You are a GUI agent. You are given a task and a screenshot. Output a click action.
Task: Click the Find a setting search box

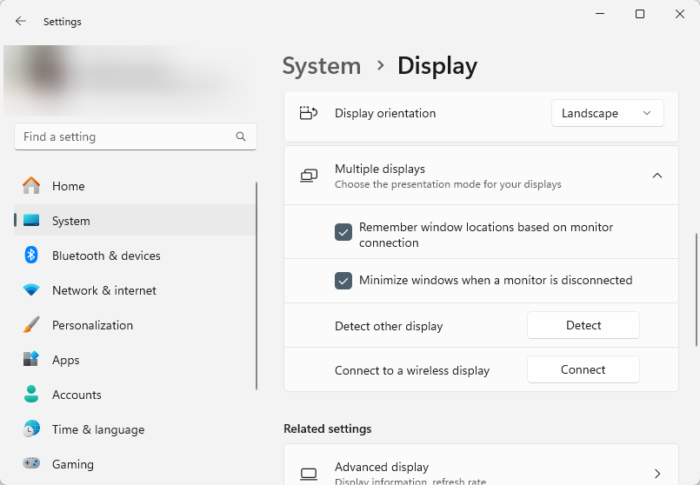click(x=125, y=137)
